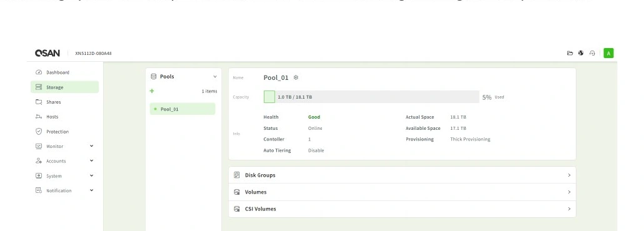Click the Pools database icon

click(x=154, y=76)
